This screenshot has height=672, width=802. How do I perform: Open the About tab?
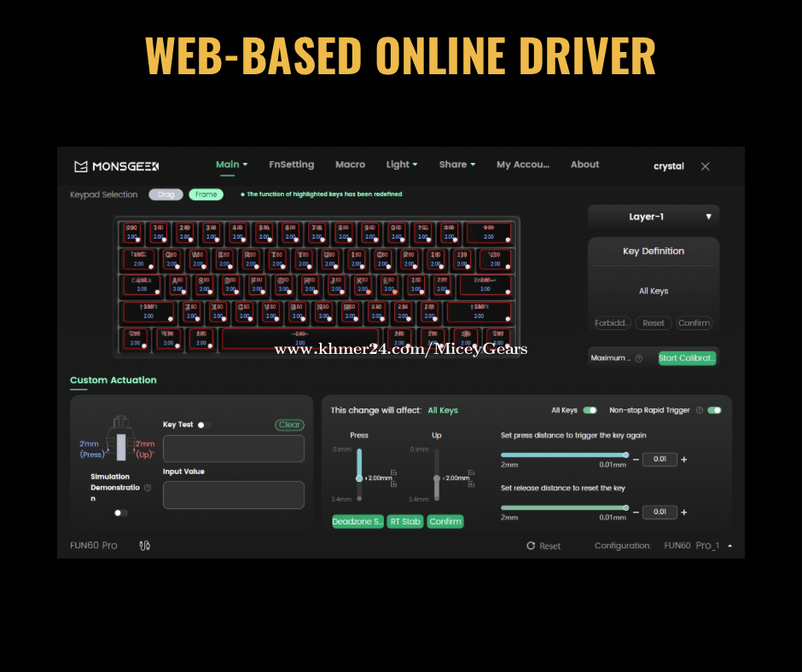pos(584,165)
